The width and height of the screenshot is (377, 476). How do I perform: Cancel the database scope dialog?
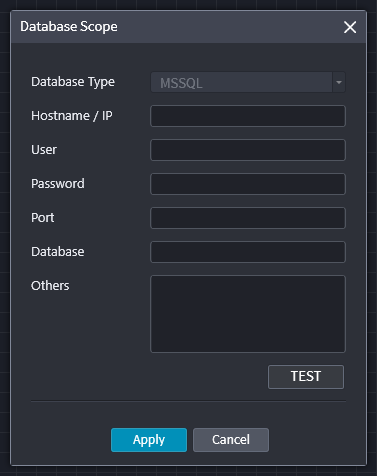[231, 440]
